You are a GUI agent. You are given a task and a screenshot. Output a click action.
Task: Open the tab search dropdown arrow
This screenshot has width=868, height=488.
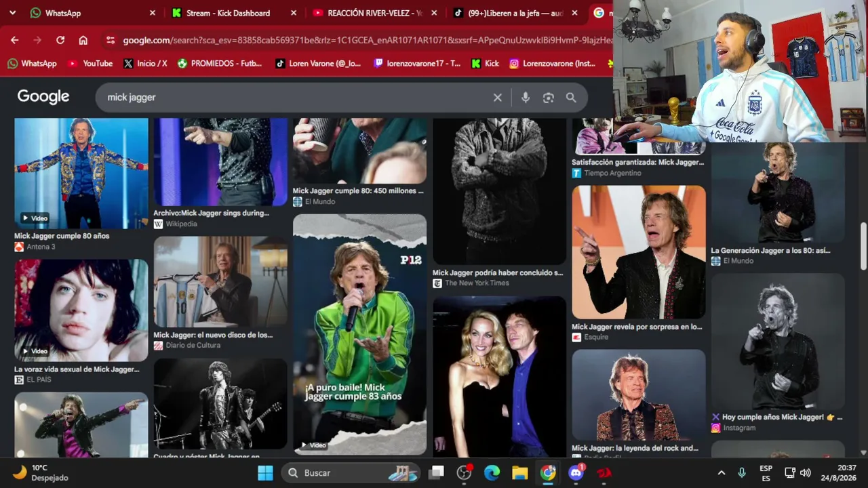(14, 13)
